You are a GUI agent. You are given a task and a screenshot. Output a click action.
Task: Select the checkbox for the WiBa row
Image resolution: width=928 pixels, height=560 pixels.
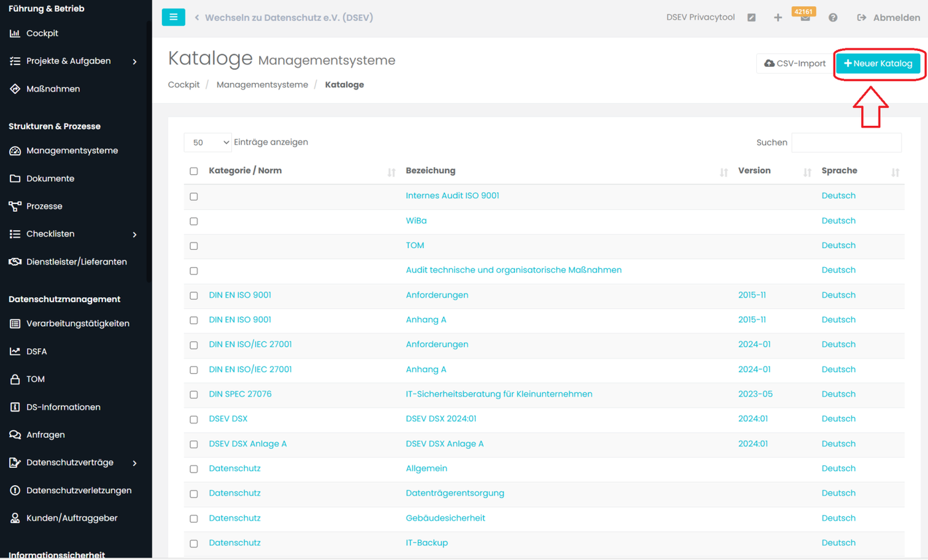pos(194,221)
